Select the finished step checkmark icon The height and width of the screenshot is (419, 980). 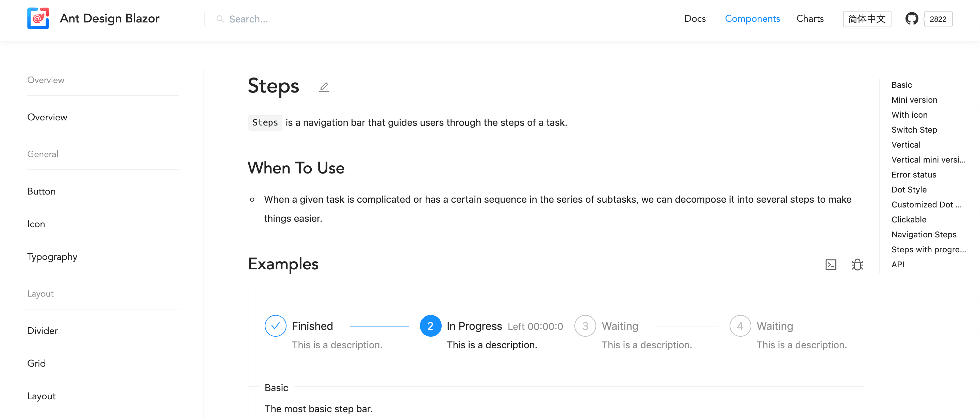tap(276, 325)
